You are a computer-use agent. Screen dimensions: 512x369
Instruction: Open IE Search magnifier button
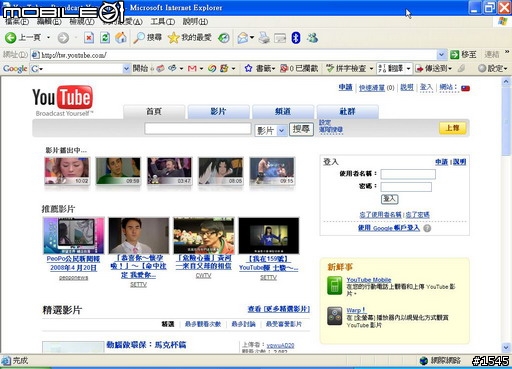click(x=147, y=38)
